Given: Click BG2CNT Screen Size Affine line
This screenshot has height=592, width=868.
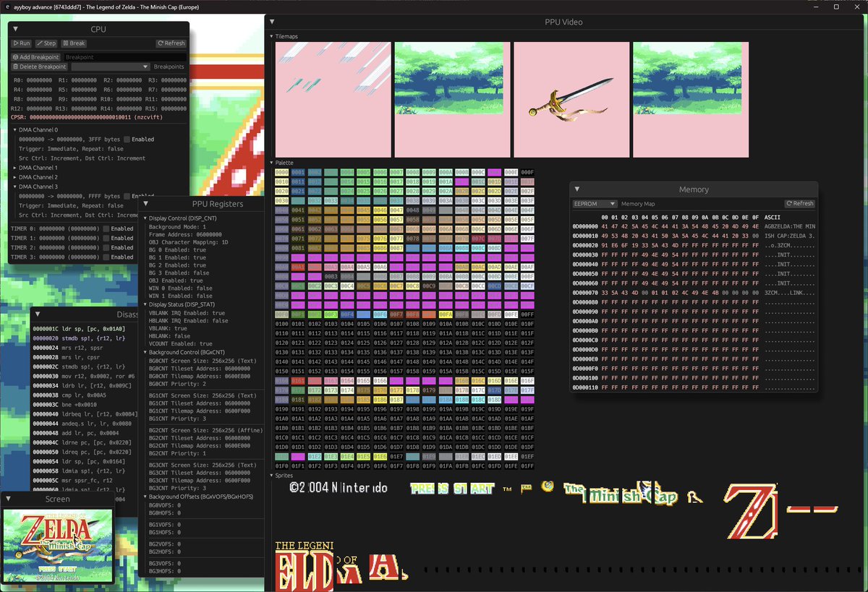Looking at the screenshot, I should 205,430.
